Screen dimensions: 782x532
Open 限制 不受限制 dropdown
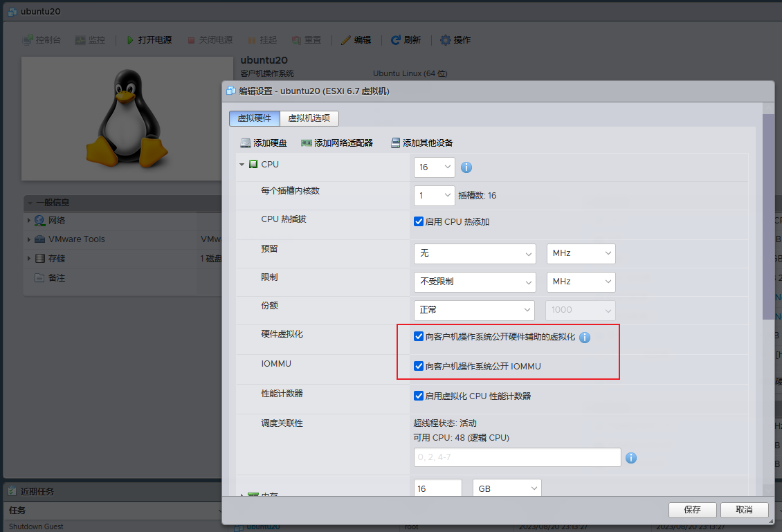click(x=475, y=282)
